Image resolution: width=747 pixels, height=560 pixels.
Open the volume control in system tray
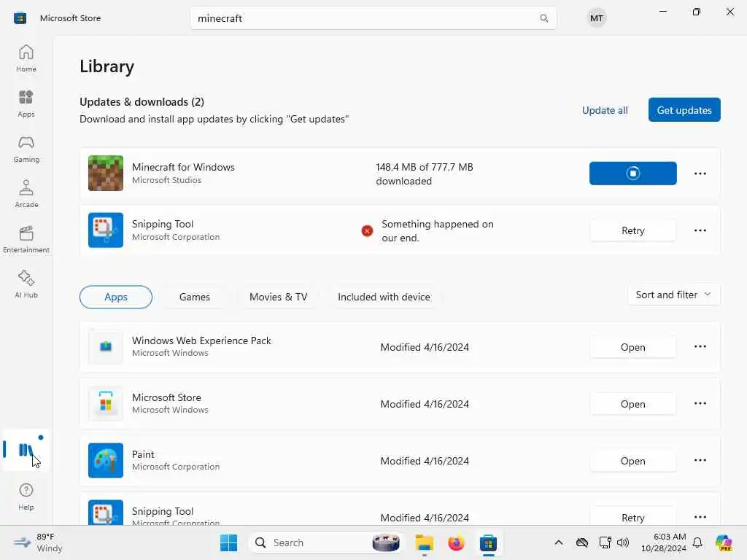coord(623,542)
